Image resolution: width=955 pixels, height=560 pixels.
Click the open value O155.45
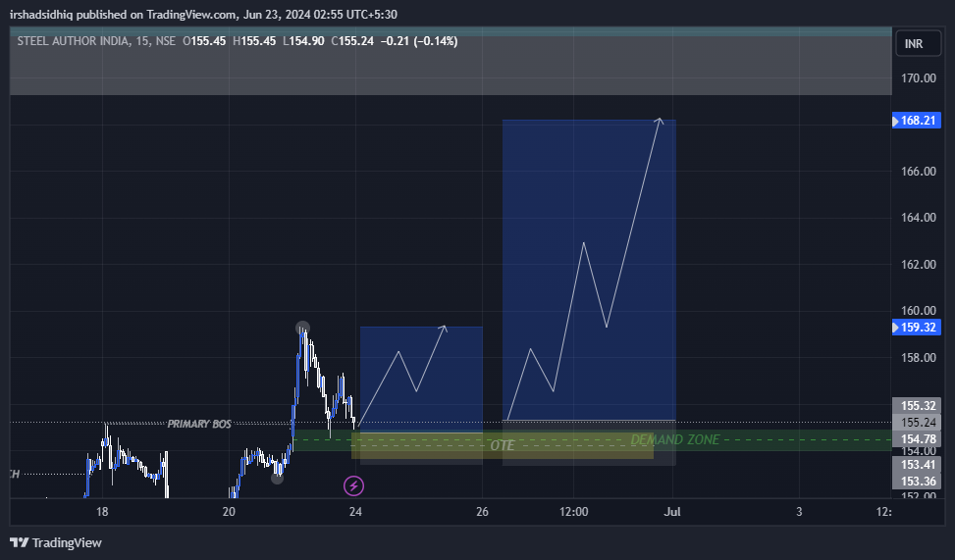(x=204, y=41)
